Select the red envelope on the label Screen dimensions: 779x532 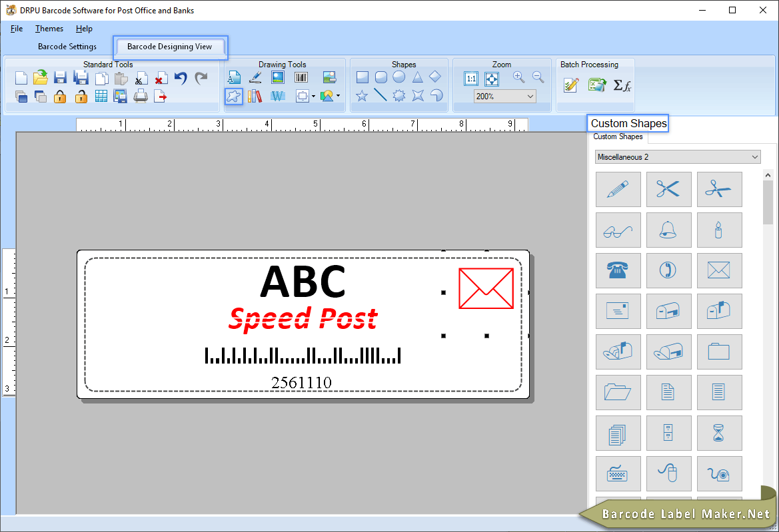point(486,289)
